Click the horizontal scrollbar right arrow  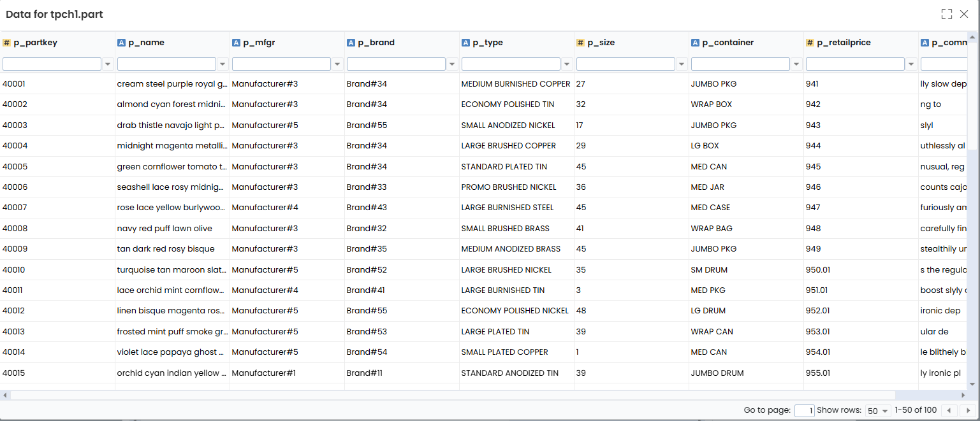(x=963, y=396)
